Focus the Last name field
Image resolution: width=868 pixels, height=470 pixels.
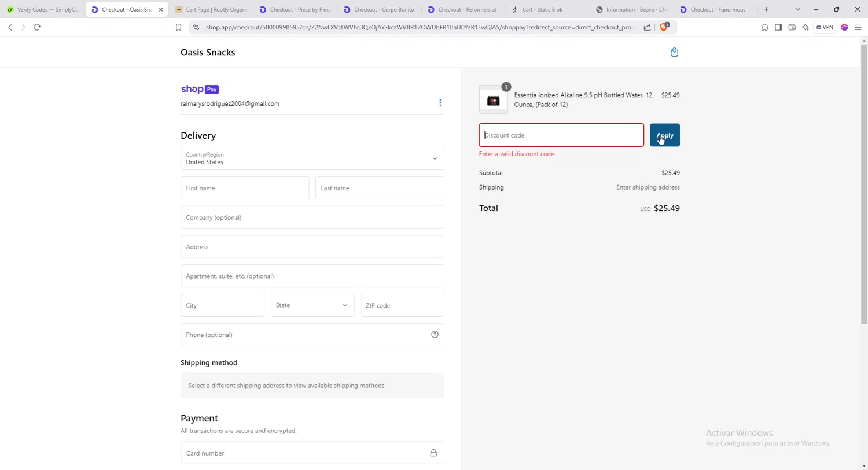[380, 188]
